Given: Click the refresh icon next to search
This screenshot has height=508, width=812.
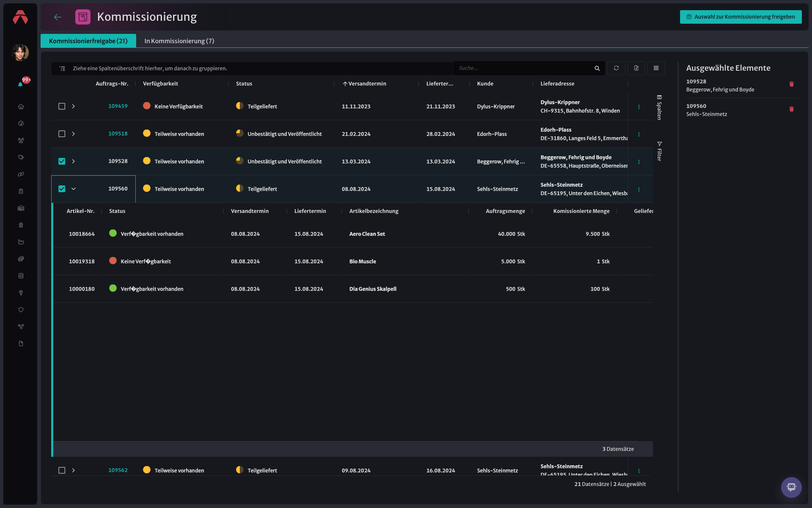Looking at the screenshot, I should coord(616,68).
